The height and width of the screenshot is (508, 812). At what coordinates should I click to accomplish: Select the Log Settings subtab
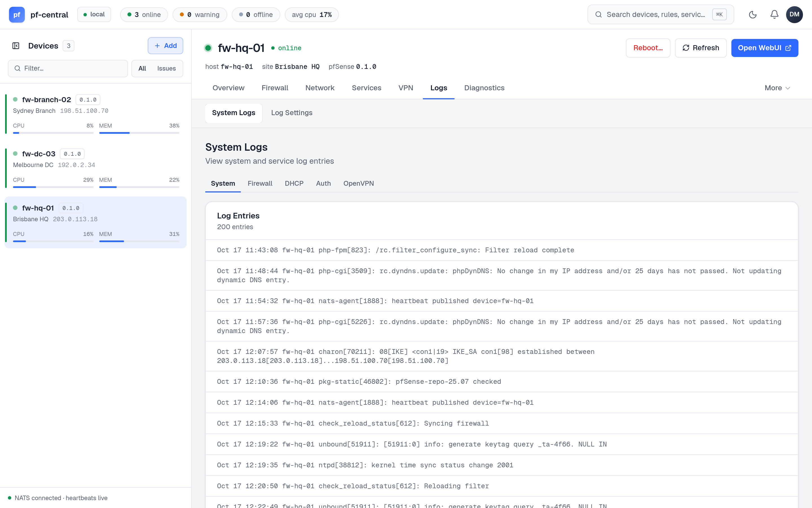pos(292,113)
